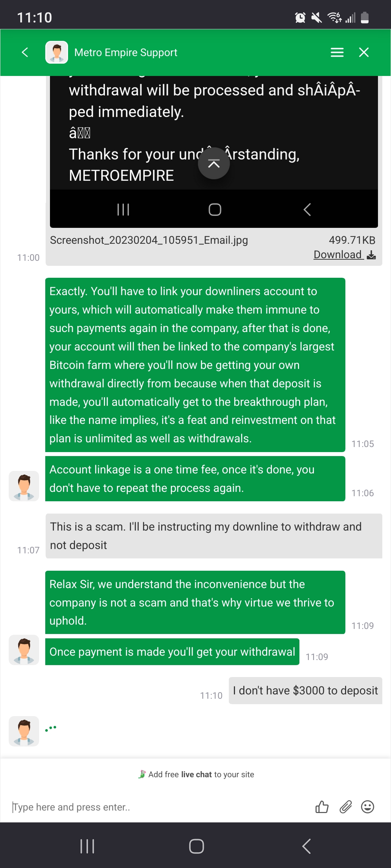Screen dimensions: 391x868
Task: Tap Android home navigation button
Action: click(197, 846)
